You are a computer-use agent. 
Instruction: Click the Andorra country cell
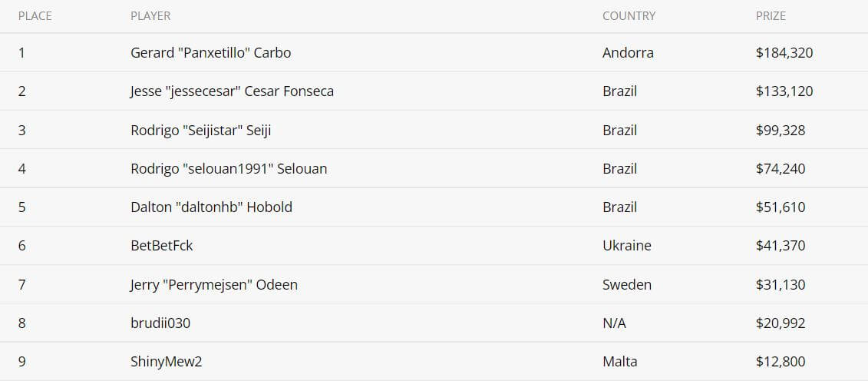pos(628,53)
